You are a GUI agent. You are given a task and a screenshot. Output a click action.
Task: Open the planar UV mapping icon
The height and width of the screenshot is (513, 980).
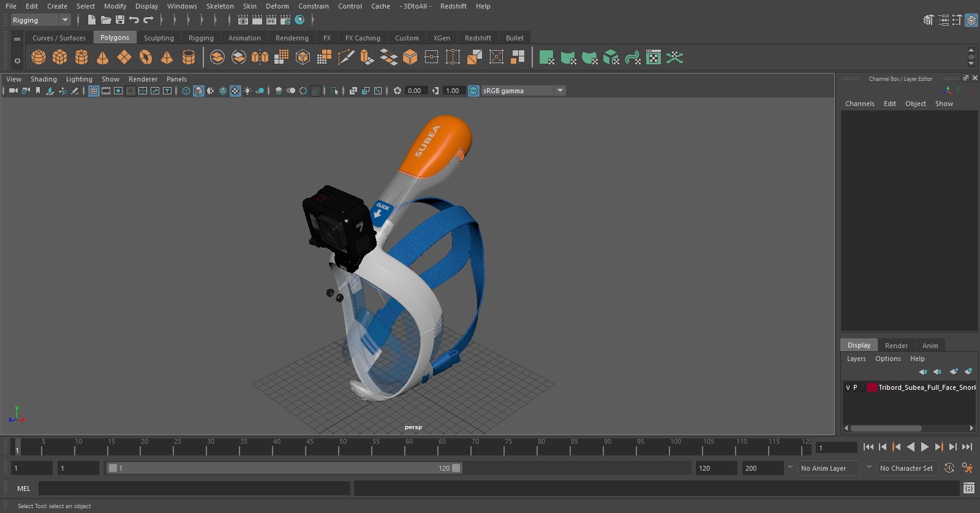[x=546, y=58]
